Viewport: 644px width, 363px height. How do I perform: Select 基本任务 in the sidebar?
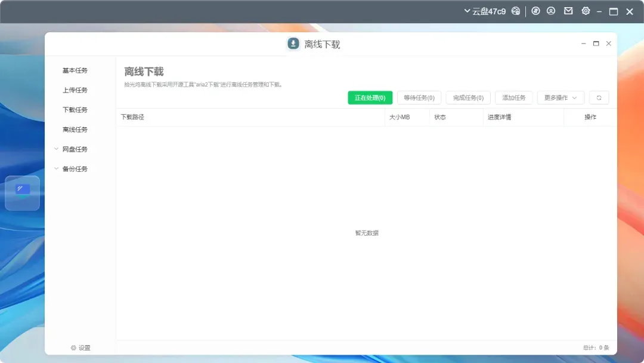75,70
